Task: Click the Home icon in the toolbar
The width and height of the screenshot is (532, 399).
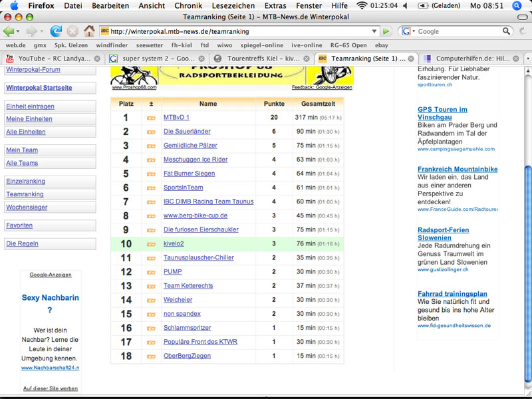Action: coord(89,31)
